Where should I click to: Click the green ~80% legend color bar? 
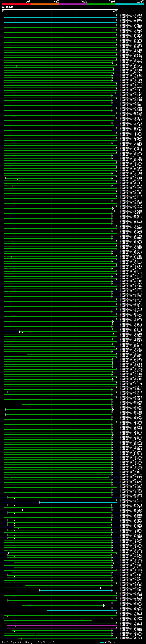tap(101, 4)
